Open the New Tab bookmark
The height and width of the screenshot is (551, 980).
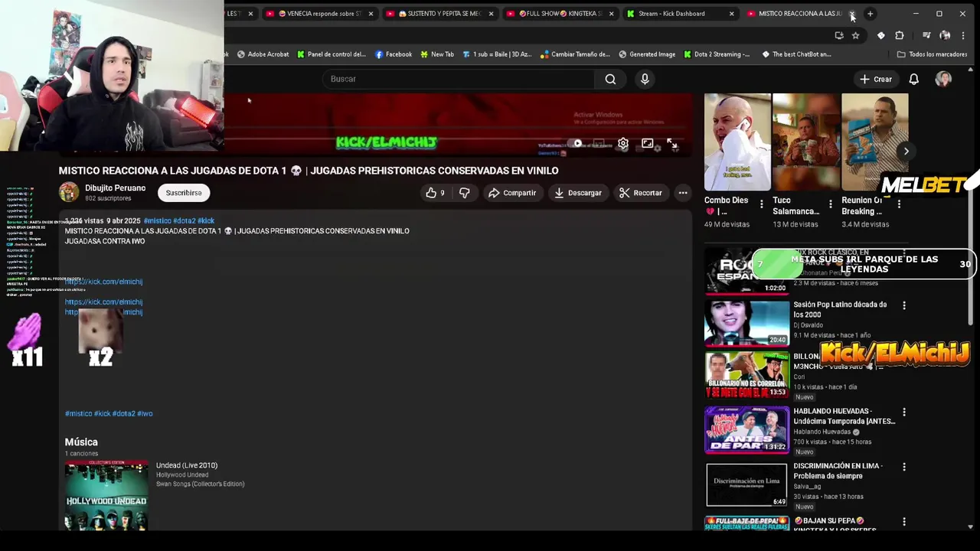pyautogui.click(x=437, y=54)
